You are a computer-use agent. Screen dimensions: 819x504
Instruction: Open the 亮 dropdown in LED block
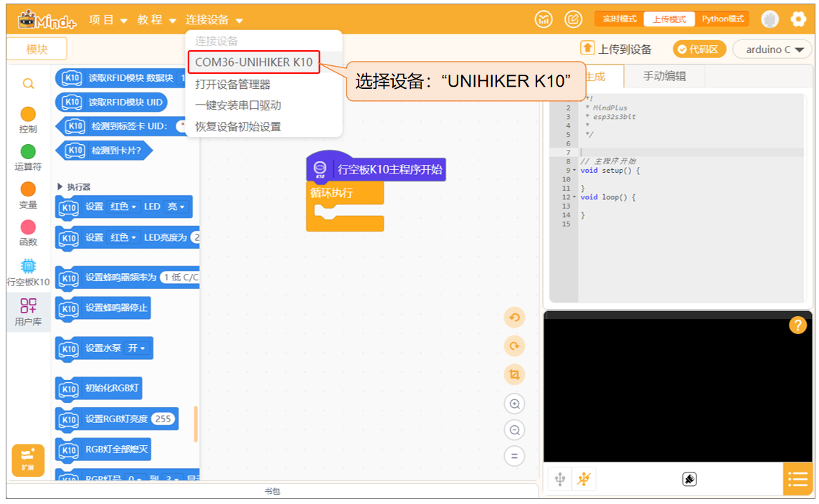pos(176,206)
